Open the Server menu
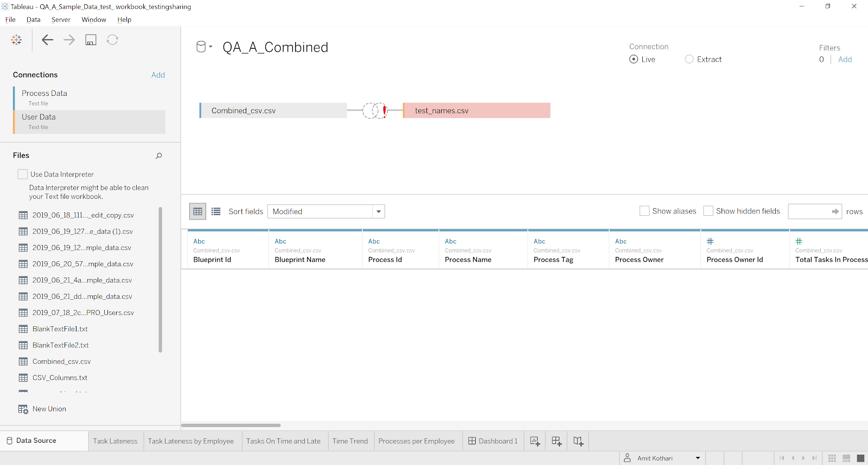This screenshot has height=465, width=868. click(61, 20)
